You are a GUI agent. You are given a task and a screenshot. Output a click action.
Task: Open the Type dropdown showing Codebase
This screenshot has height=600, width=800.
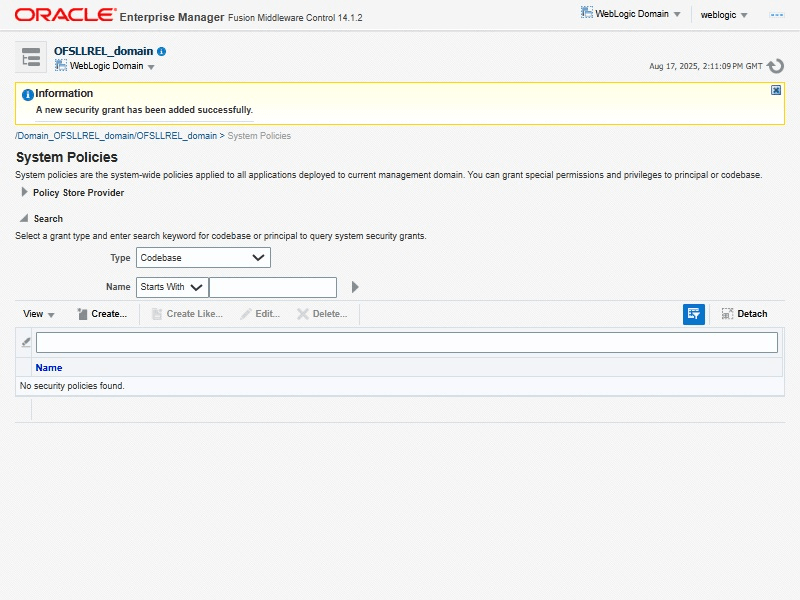(x=203, y=257)
